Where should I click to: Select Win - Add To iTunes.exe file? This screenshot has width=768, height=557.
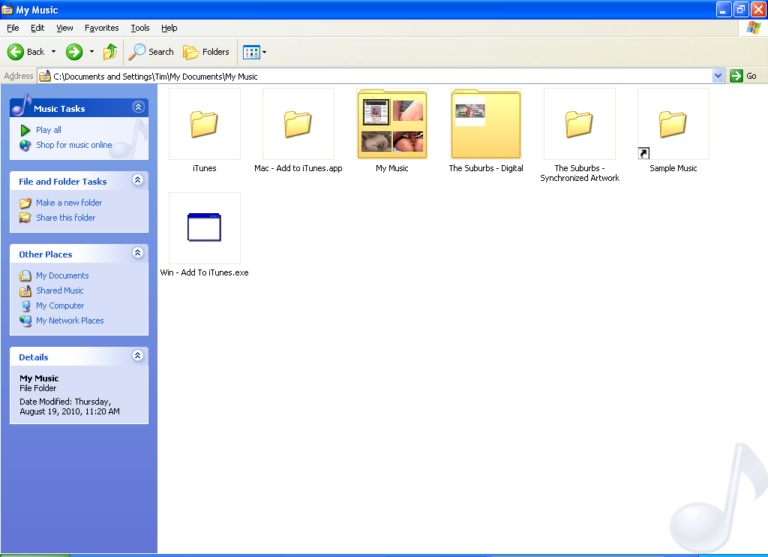(204, 228)
